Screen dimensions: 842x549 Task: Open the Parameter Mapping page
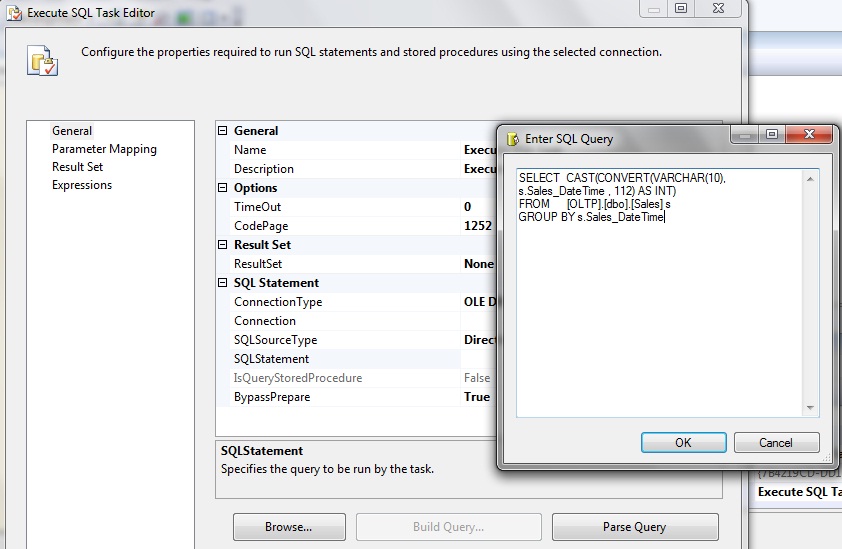click(x=104, y=149)
